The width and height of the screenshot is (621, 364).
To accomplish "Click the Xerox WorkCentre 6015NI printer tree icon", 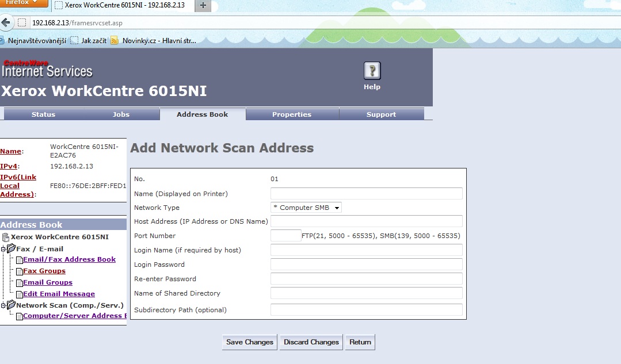I will 6,237.
